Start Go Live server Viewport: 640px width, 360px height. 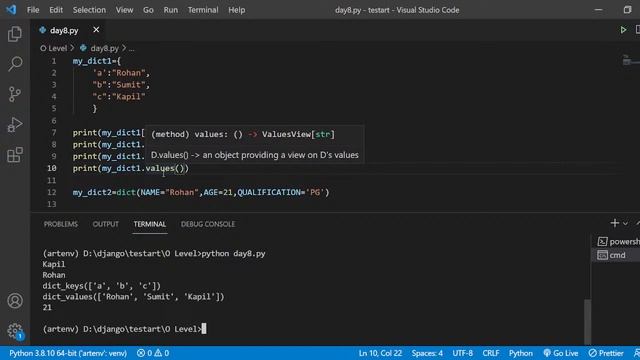[560, 353]
